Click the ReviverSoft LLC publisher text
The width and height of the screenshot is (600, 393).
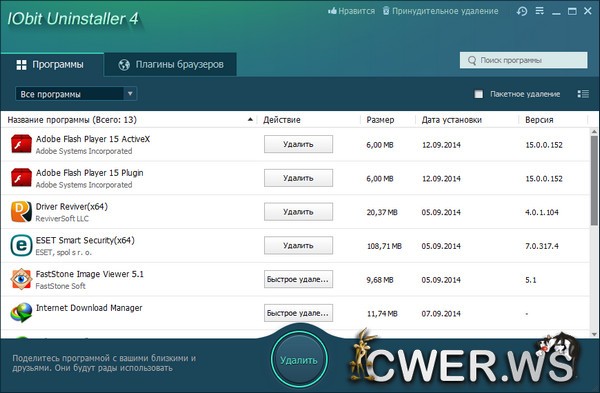[62, 219]
